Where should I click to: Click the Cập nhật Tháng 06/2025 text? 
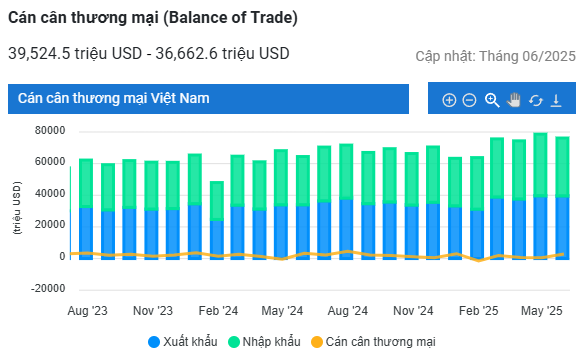click(495, 56)
